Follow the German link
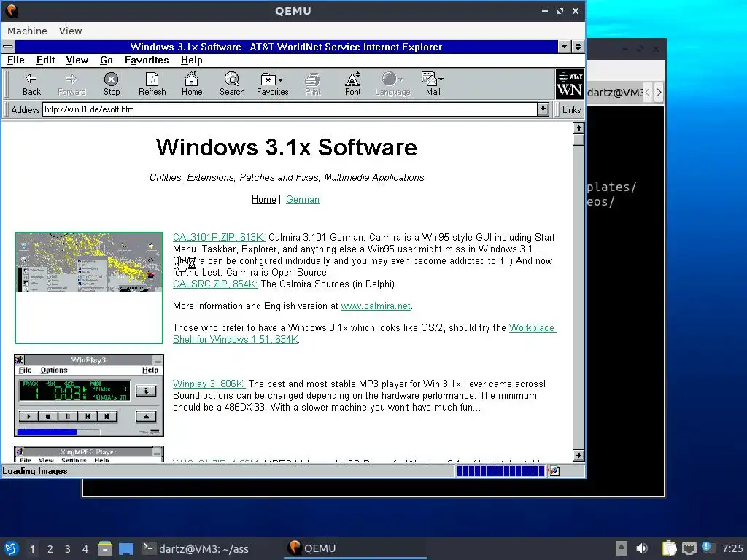Screen dimensions: 747x560 [303, 200]
